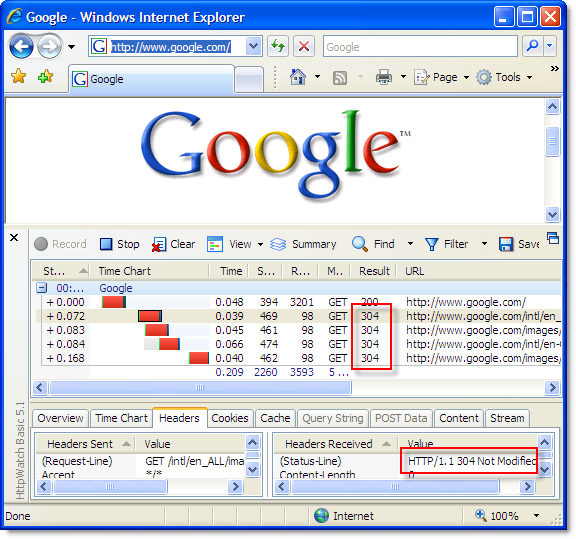
Task: Click the Add to Favorites star-plus icon
Action: pyautogui.click(x=46, y=76)
